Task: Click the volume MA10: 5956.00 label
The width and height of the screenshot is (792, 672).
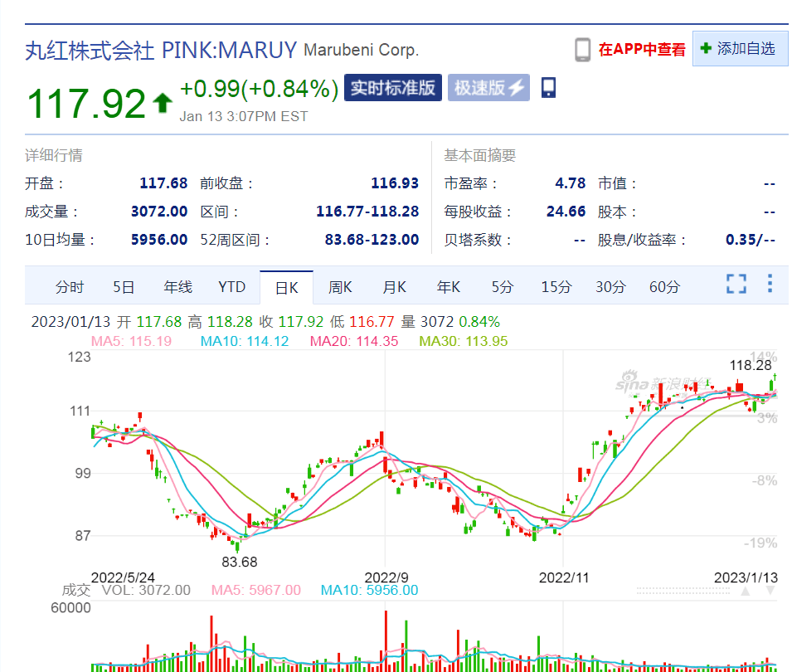Action: [369, 590]
